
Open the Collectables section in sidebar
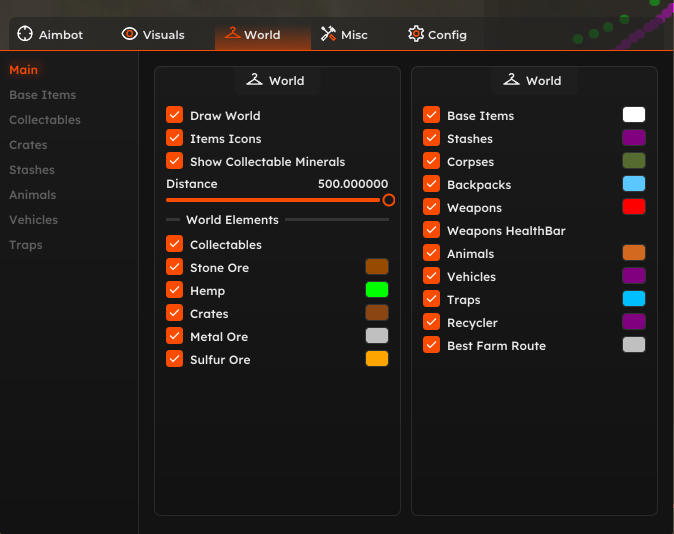pyautogui.click(x=45, y=120)
